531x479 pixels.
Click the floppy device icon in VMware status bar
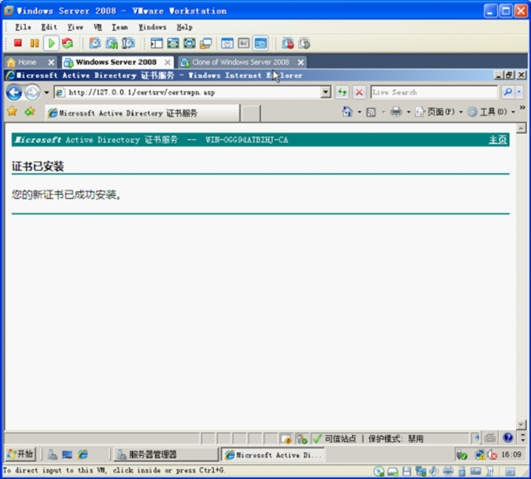(407, 471)
